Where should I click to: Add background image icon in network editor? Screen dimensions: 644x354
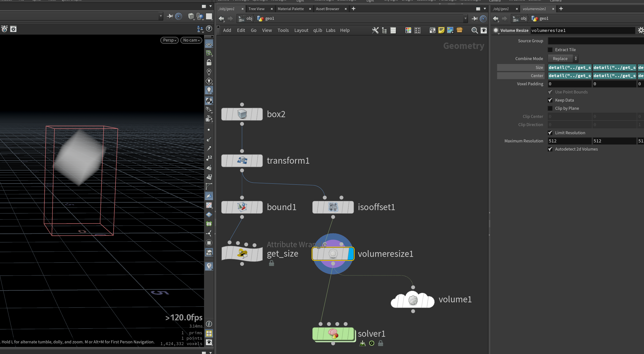(450, 30)
